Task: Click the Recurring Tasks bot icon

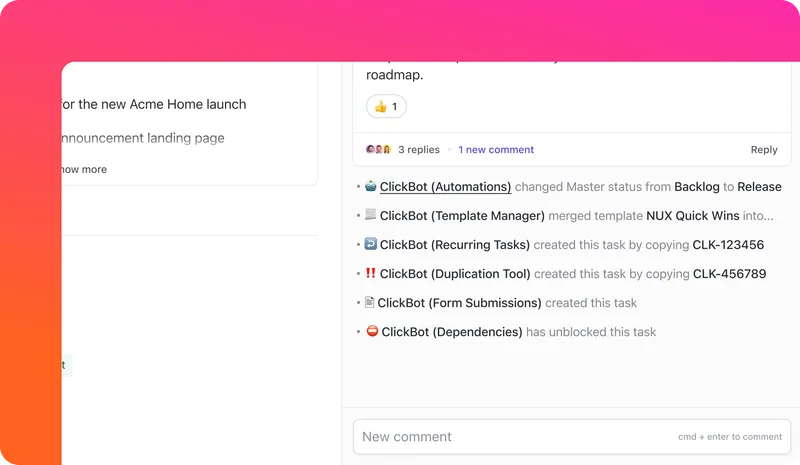Action: [371, 244]
